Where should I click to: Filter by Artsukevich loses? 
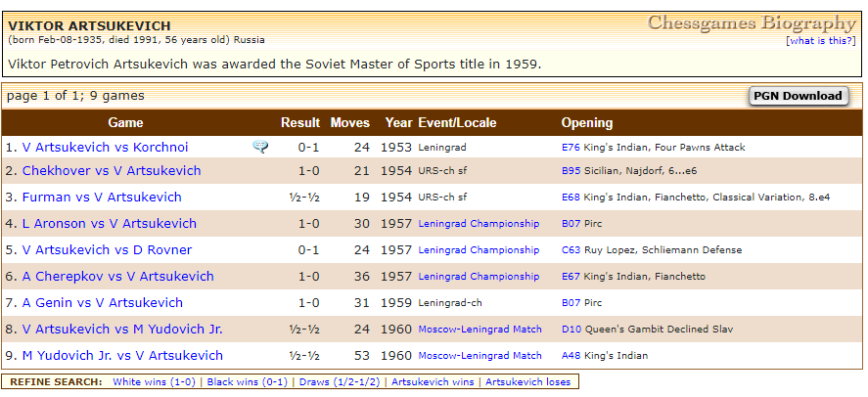528,382
